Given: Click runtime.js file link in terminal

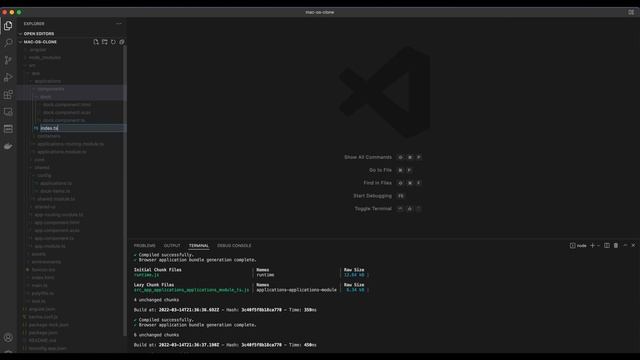Looking at the screenshot, I should (146, 275).
